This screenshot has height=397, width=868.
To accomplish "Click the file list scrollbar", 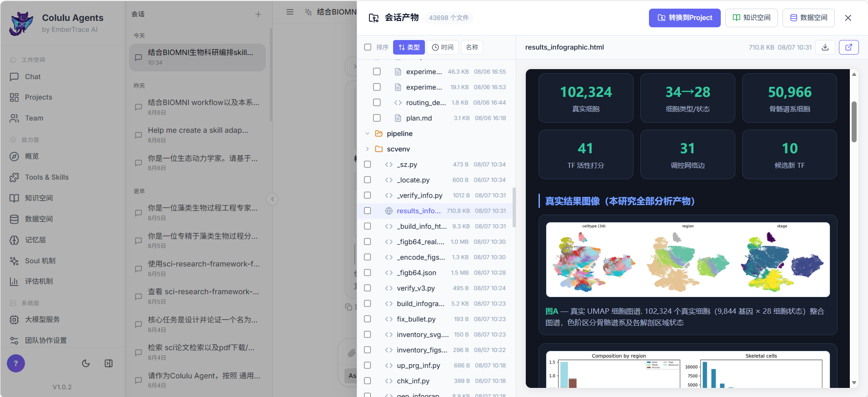I will pos(514,207).
